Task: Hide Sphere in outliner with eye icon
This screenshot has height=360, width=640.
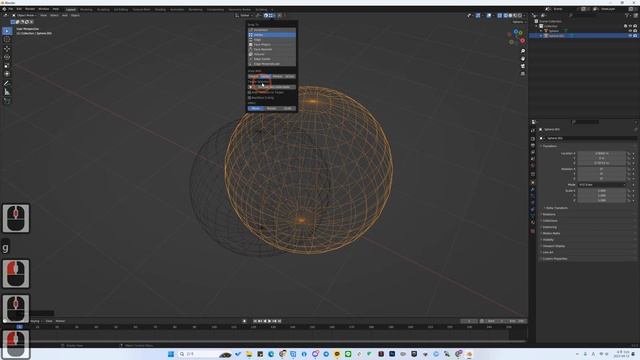Action: [630, 31]
